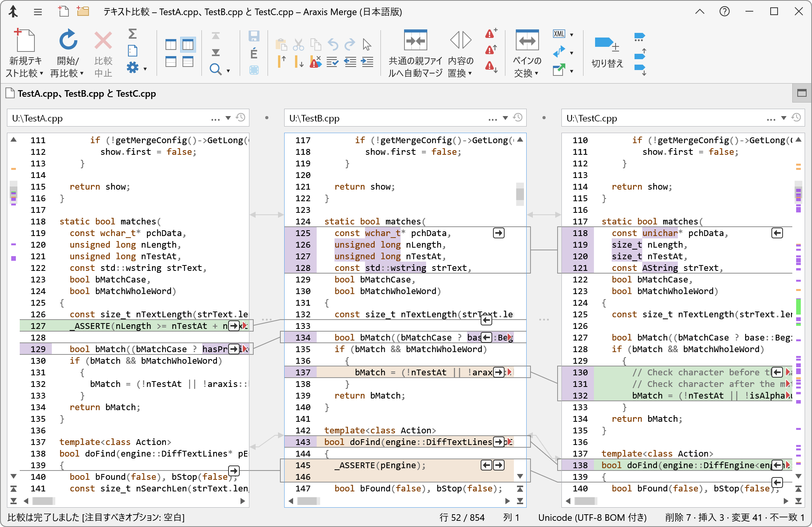Merge line 125 change to the right
The width and height of the screenshot is (812, 527).
tap(499, 233)
